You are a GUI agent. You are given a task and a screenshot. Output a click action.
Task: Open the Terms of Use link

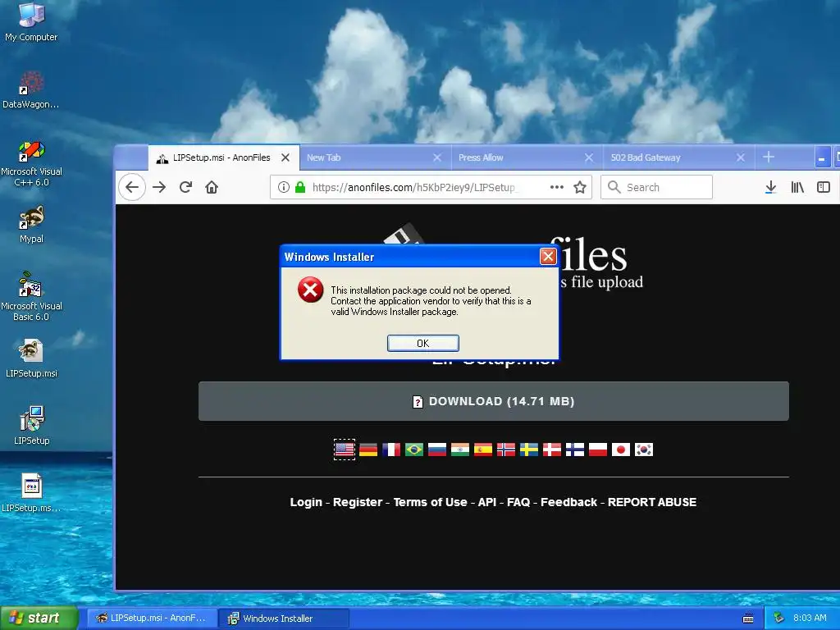430,502
